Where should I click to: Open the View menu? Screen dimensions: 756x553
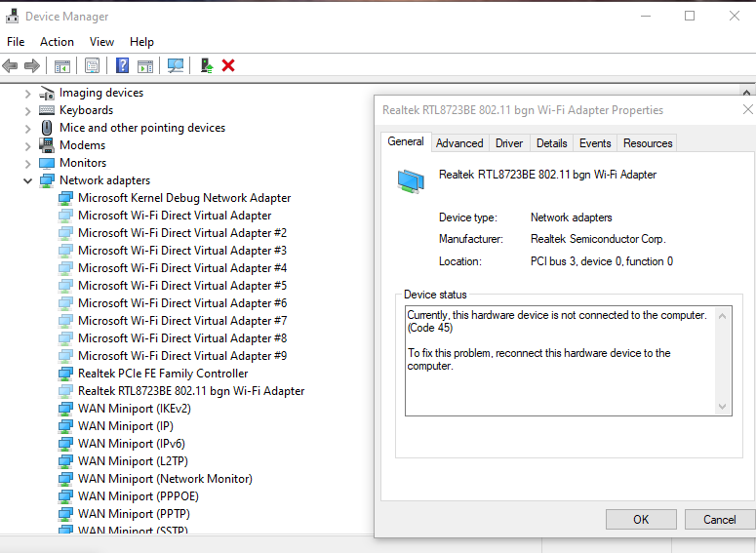point(101,42)
